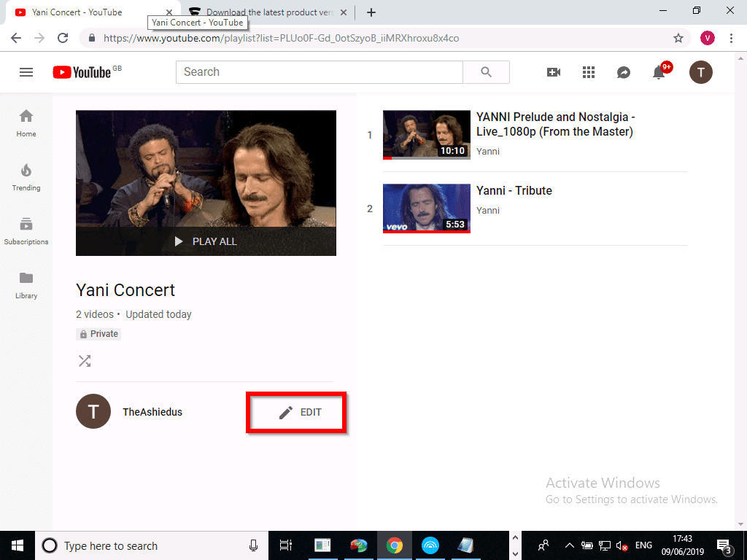The image size is (747, 560).
Task: Open Subscriptions in the sidebar
Action: point(26,231)
